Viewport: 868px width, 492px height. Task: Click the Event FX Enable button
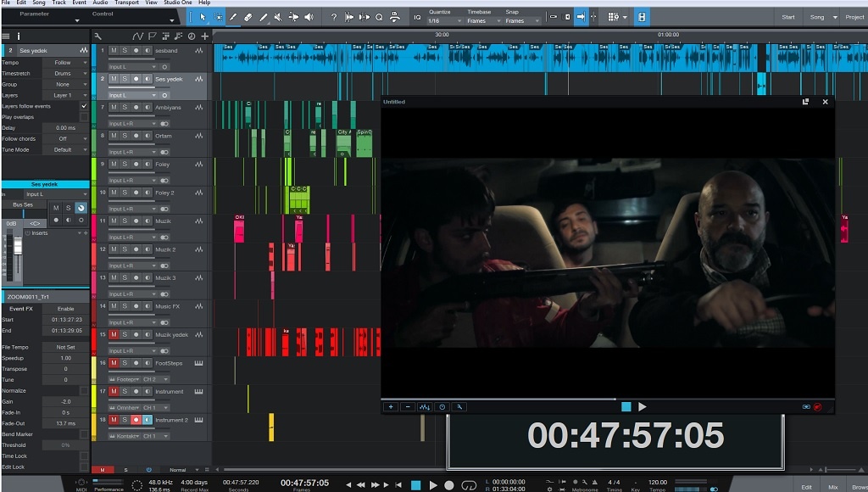point(66,309)
